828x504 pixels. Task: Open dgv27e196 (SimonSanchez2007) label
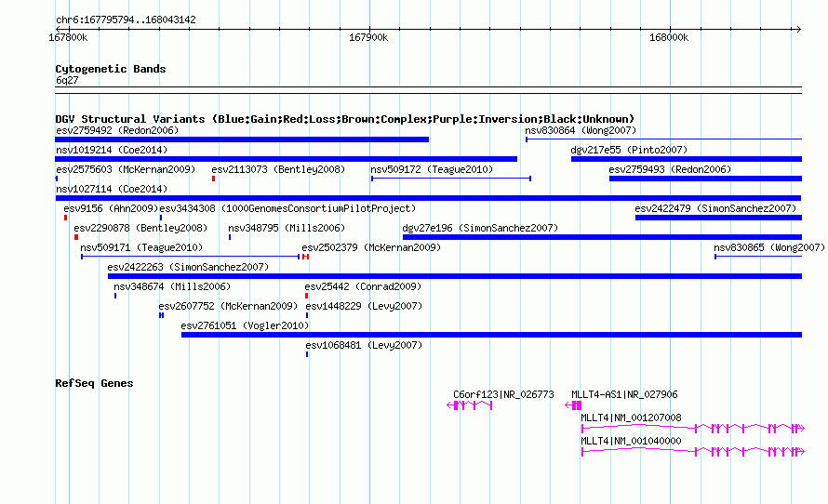[480, 228]
